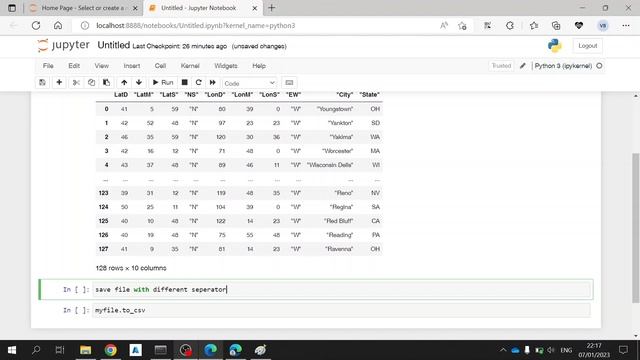Restart kernel and rerun all fast-forward icon
Image resolution: width=640 pixels, height=360 pixels.
point(213,82)
